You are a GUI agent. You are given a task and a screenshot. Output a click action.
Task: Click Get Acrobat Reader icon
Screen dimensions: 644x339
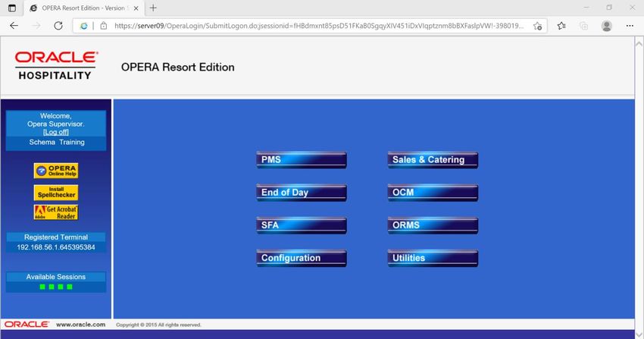56,212
